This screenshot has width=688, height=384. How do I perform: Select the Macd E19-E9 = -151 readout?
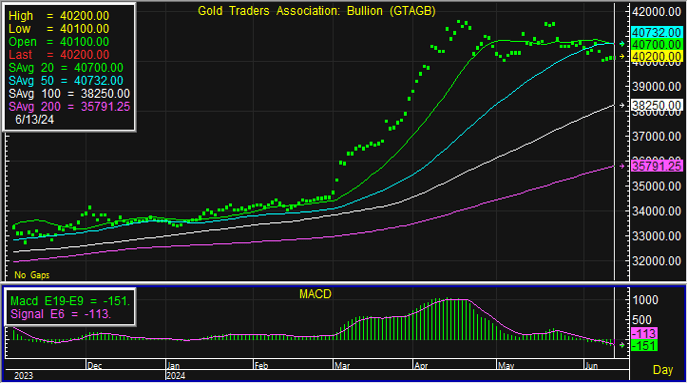pyautogui.click(x=70, y=301)
